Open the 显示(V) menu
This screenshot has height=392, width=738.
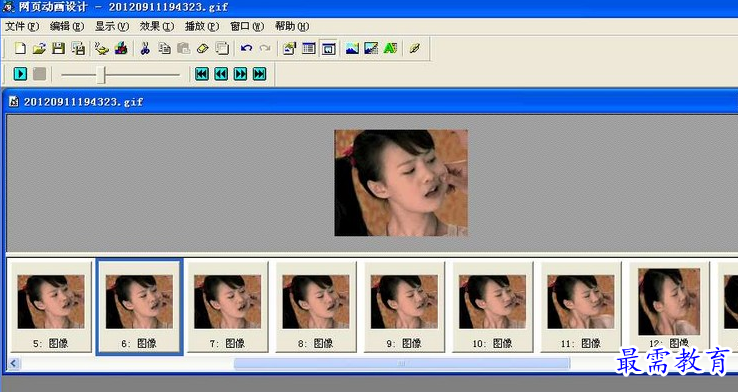[x=112, y=26]
